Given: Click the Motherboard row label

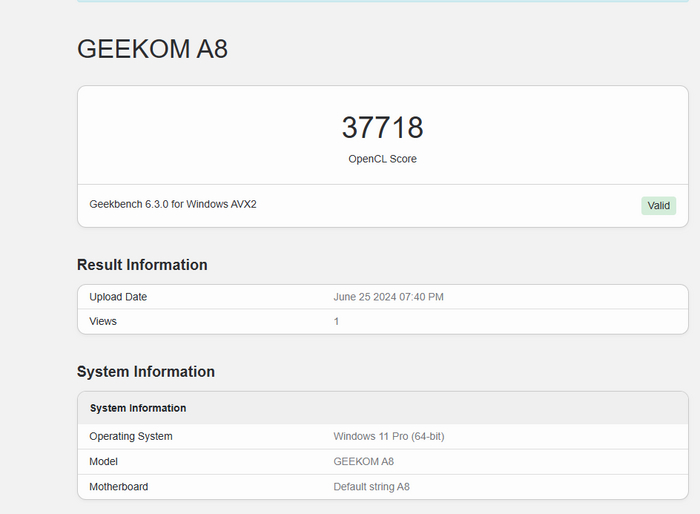Looking at the screenshot, I should click(x=121, y=487).
